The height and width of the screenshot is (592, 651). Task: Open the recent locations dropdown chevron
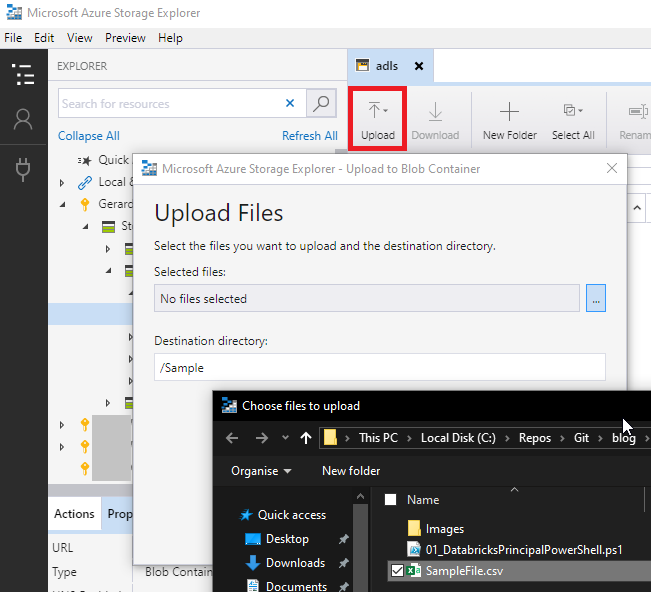(x=285, y=438)
